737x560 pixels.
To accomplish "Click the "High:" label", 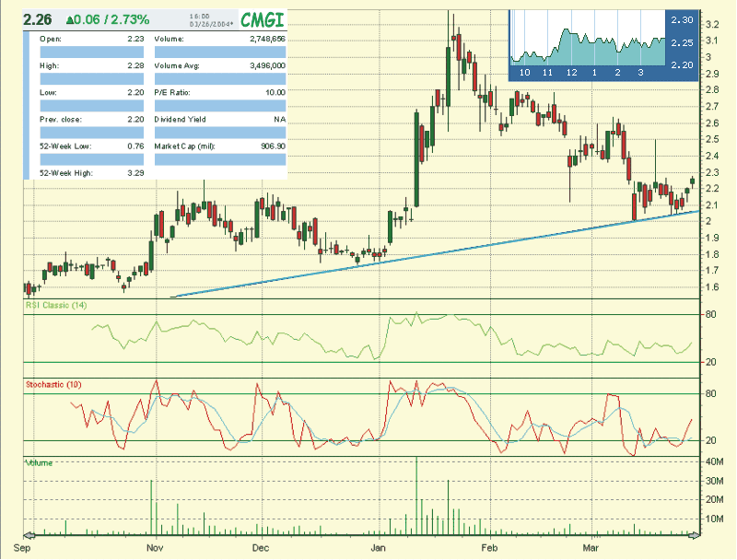I will pyautogui.click(x=50, y=65).
